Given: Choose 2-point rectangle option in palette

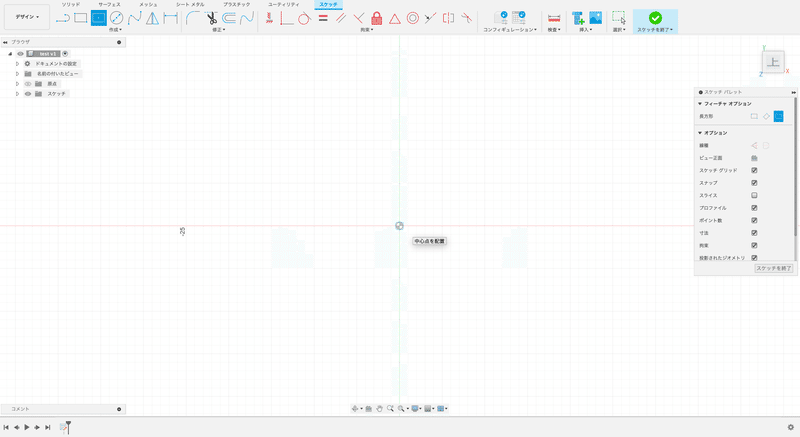Looking at the screenshot, I should click(x=754, y=116).
